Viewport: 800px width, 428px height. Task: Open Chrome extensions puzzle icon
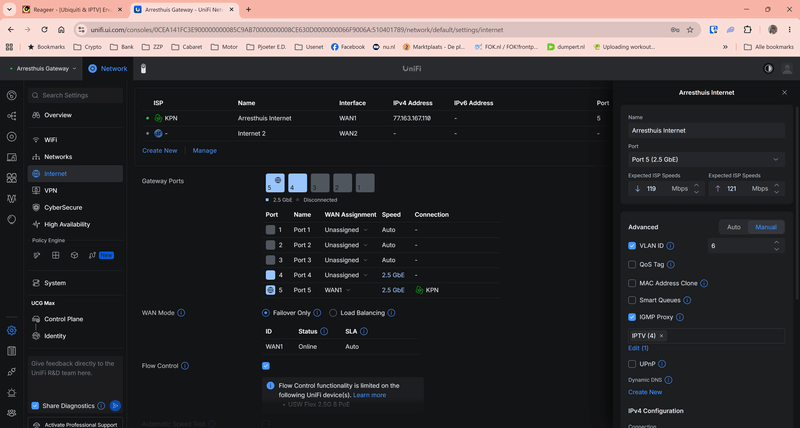pos(747,30)
